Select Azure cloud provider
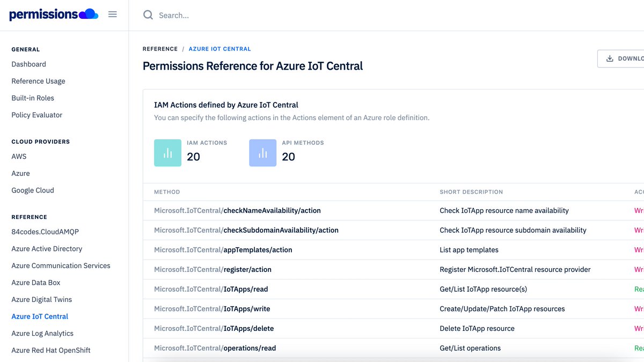This screenshot has width=644, height=362. (21, 173)
